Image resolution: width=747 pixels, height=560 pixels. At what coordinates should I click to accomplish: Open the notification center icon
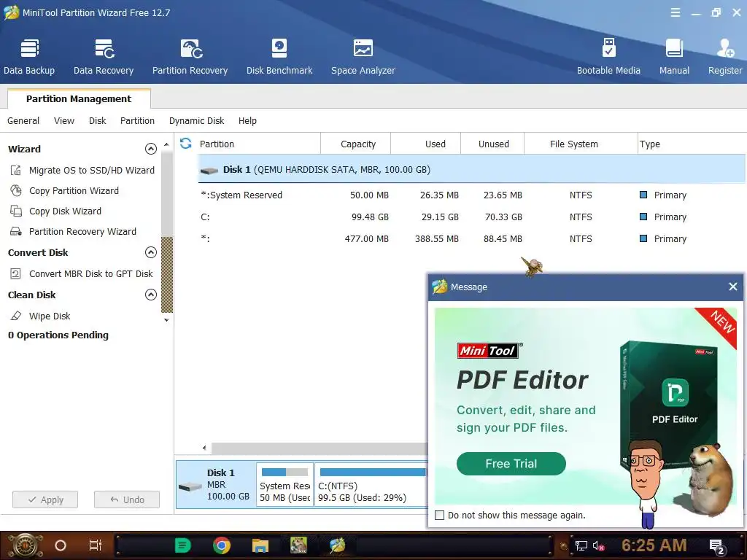[x=717, y=547]
